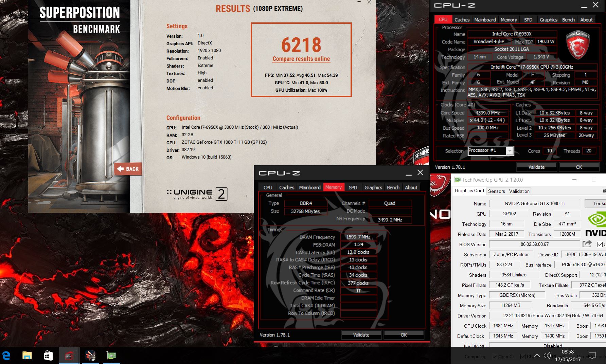Open Caches tab in lower CPU-Z window
Viewport: 606px width, 364px height.
287,187
